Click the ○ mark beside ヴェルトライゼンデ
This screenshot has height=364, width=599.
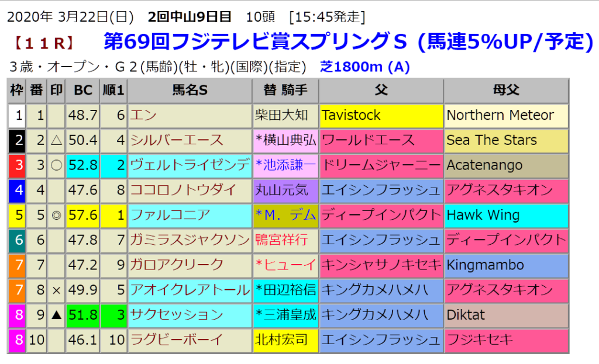point(56,165)
